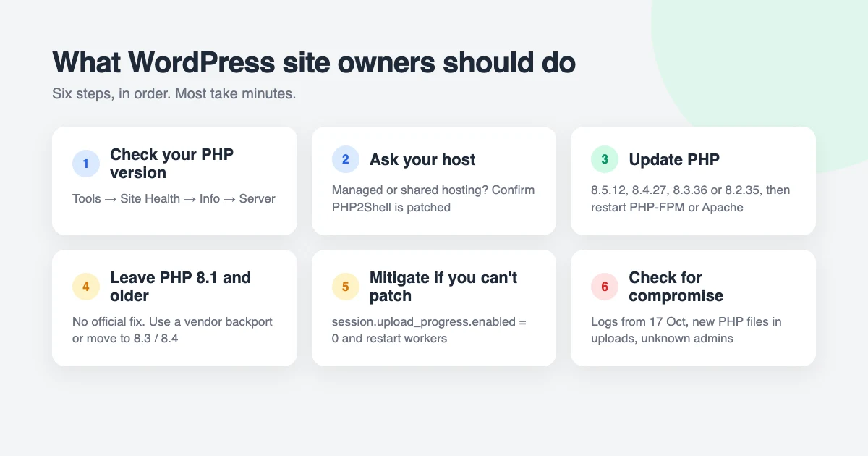
Task: Click the blue circle badge numbered 2
Action: [346, 159]
